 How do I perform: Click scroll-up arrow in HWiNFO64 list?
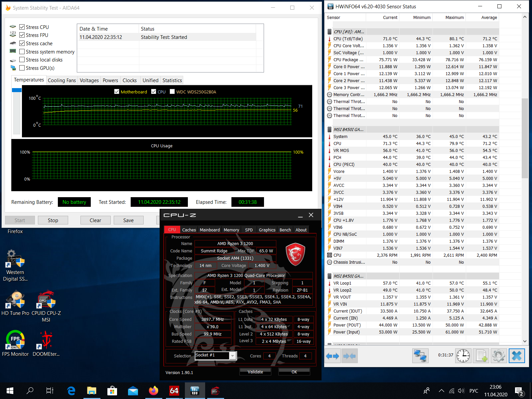coord(525,17)
